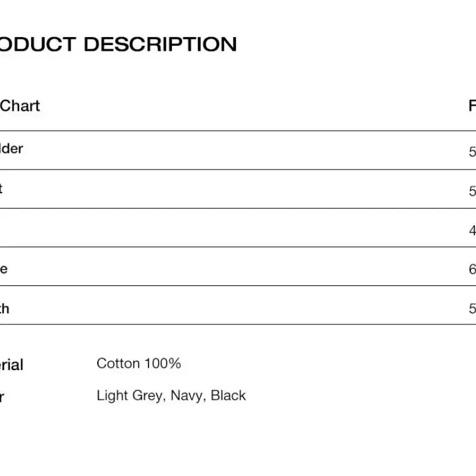Select the Length row label ending in 'th'
The width and height of the screenshot is (476, 476).
(4, 309)
